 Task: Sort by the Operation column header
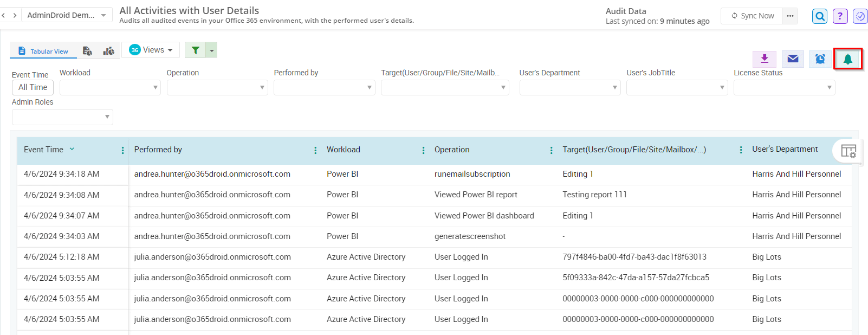point(452,150)
